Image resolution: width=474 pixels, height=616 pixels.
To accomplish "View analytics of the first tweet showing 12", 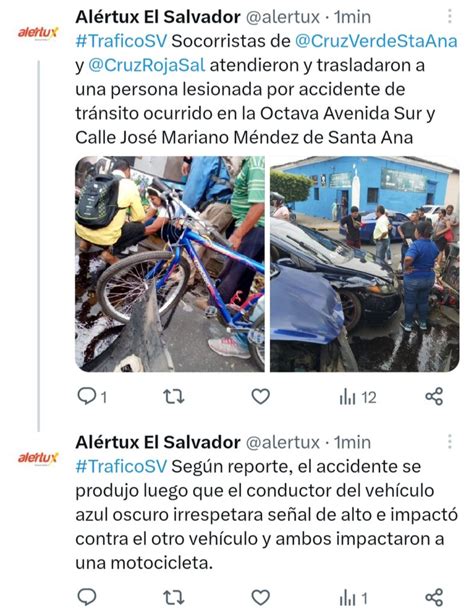I will click(358, 397).
